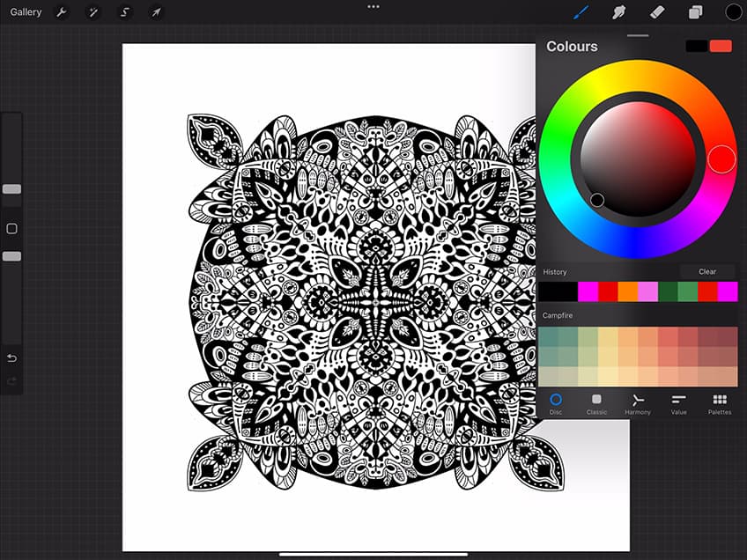The width and height of the screenshot is (747, 560).
Task: Click the hue ring red handle
Action: pyautogui.click(x=721, y=159)
